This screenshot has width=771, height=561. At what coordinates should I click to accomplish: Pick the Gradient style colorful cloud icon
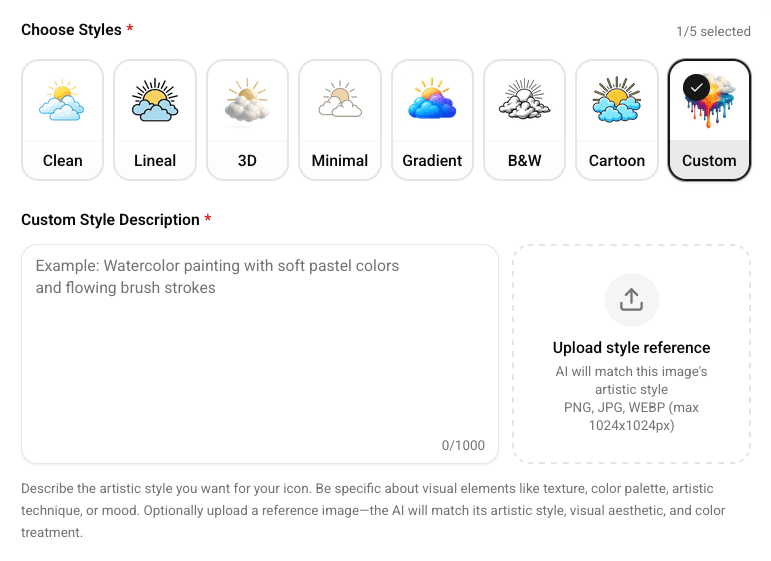(432, 101)
